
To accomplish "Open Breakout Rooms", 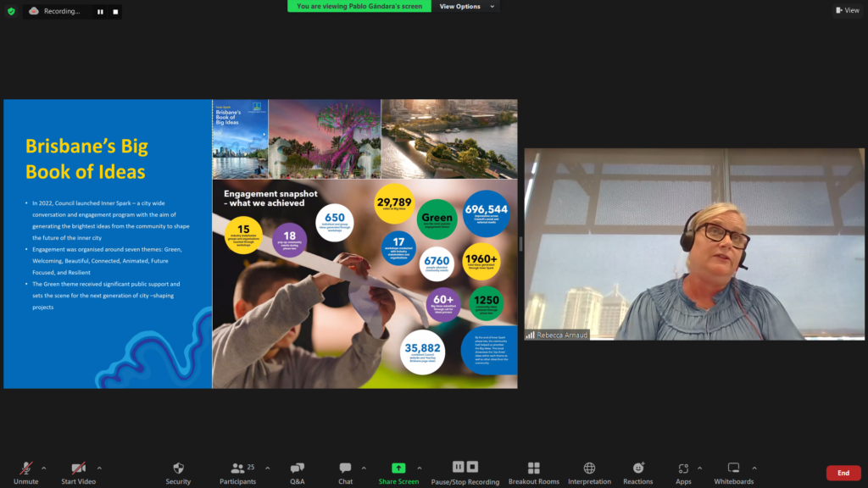I will pos(534,469).
